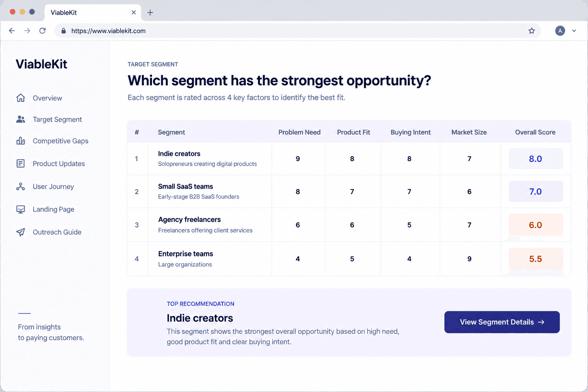Open a new browser tab with plus
The height and width of the screenshot is (392, 588).
[150, 13]
